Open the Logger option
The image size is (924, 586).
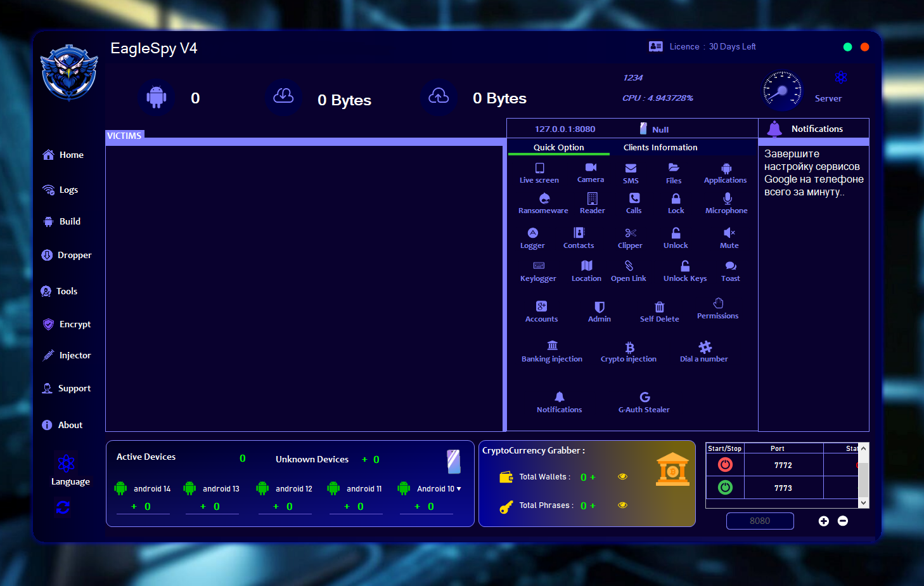point(532,238)
